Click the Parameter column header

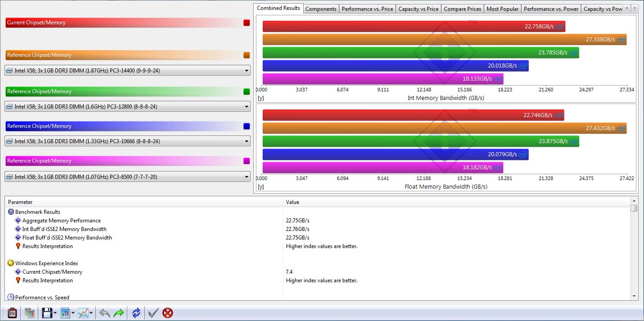(x=144, y=202)
